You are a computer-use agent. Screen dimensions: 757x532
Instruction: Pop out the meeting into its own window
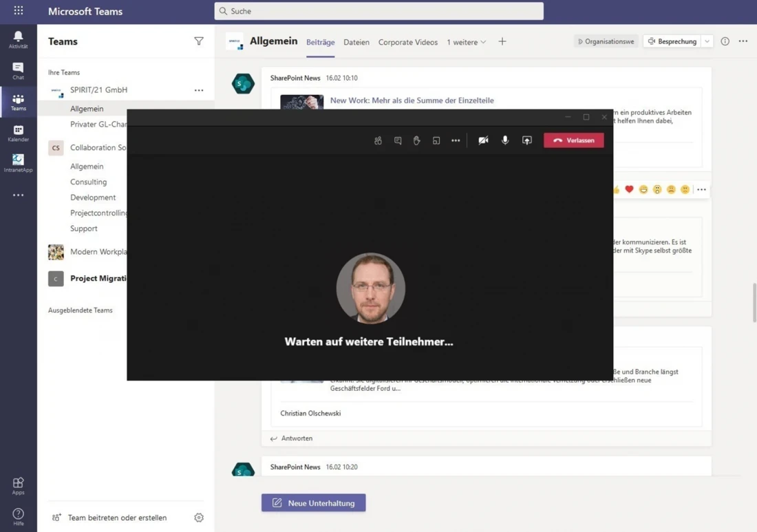[436, 140]
